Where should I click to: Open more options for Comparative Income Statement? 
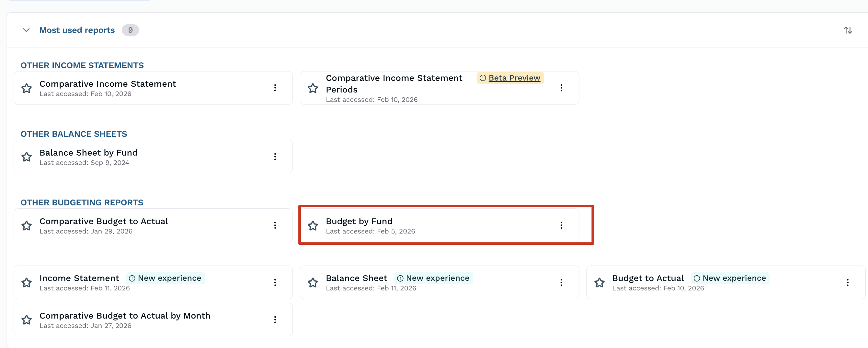coord(275,88)
